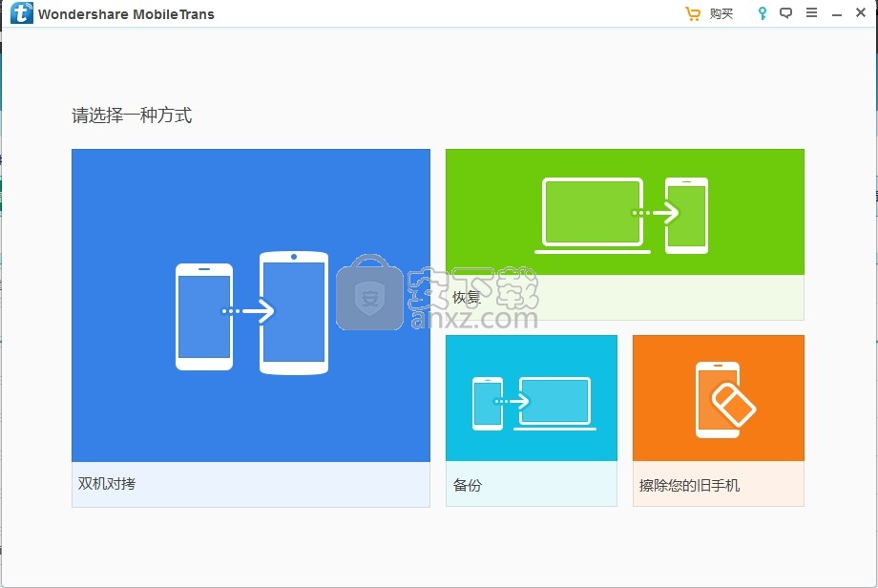Close the MobileTrans window
This screenshot has height=588, width=878.
click(861, 14)
